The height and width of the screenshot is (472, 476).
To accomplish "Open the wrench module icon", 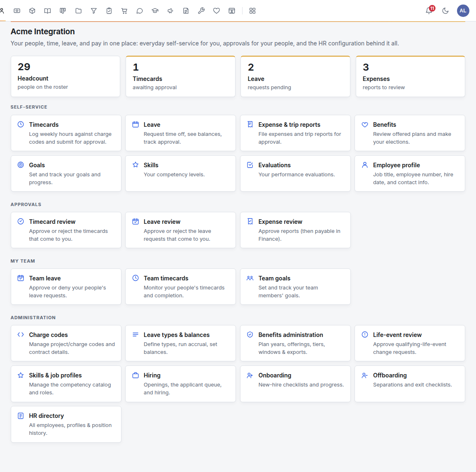I will tap(201, 11).
